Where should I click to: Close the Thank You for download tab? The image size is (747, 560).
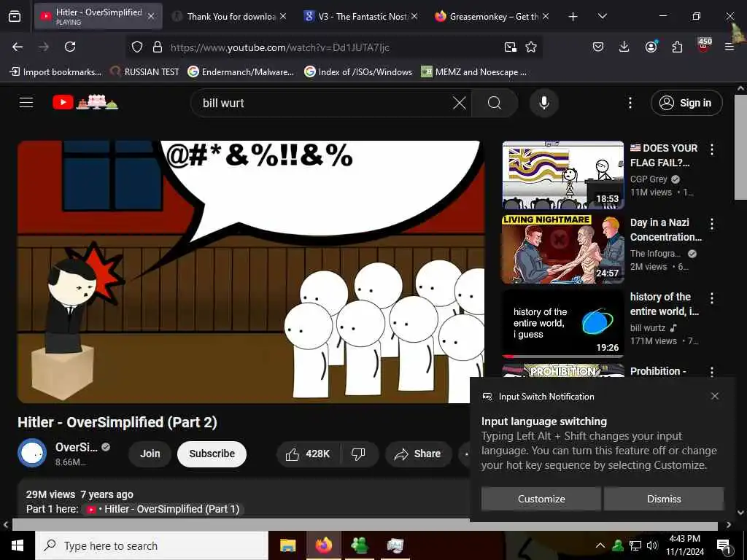click(x=283, y=16)
